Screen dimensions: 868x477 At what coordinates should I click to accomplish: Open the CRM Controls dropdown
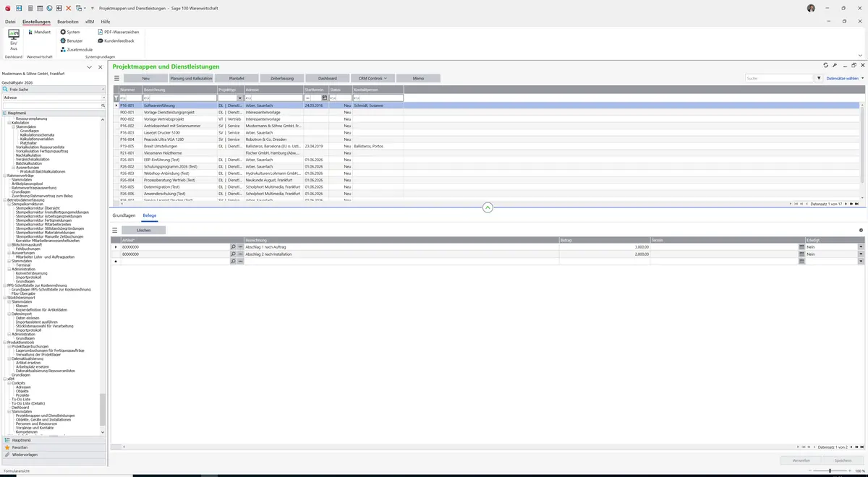[373, 78]
